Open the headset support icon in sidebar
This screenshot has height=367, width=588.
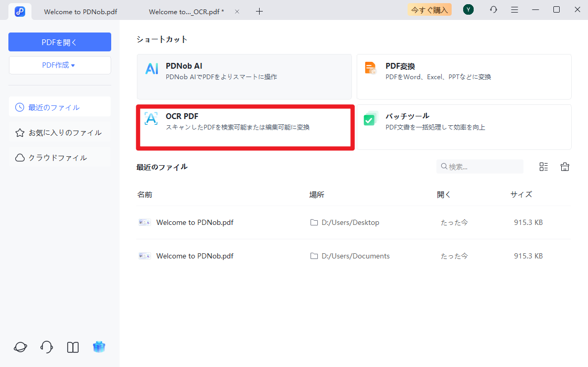point(47,347)
